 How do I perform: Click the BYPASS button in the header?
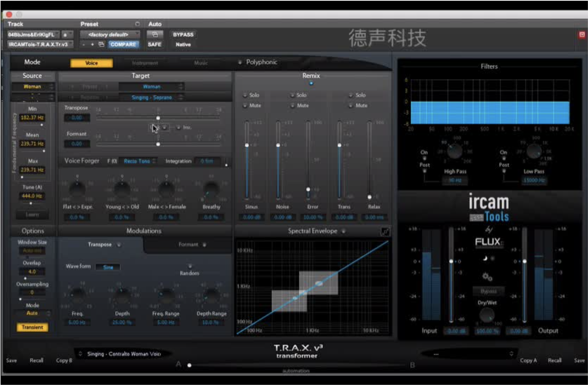pyautogui.click(x=183, y=35)
